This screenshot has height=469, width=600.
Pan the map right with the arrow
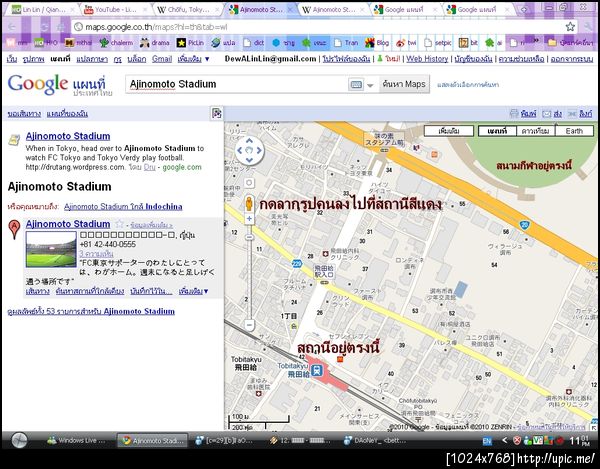coord(259,150)
